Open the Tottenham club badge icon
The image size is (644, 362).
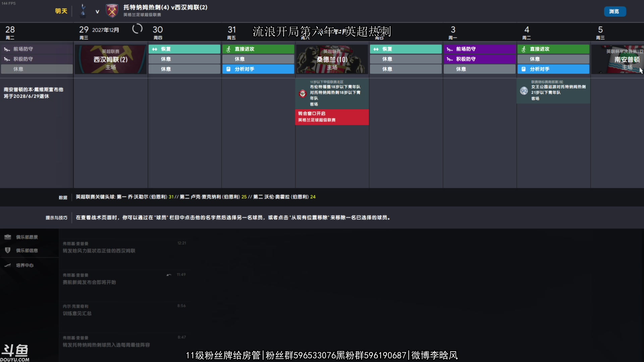83,11
